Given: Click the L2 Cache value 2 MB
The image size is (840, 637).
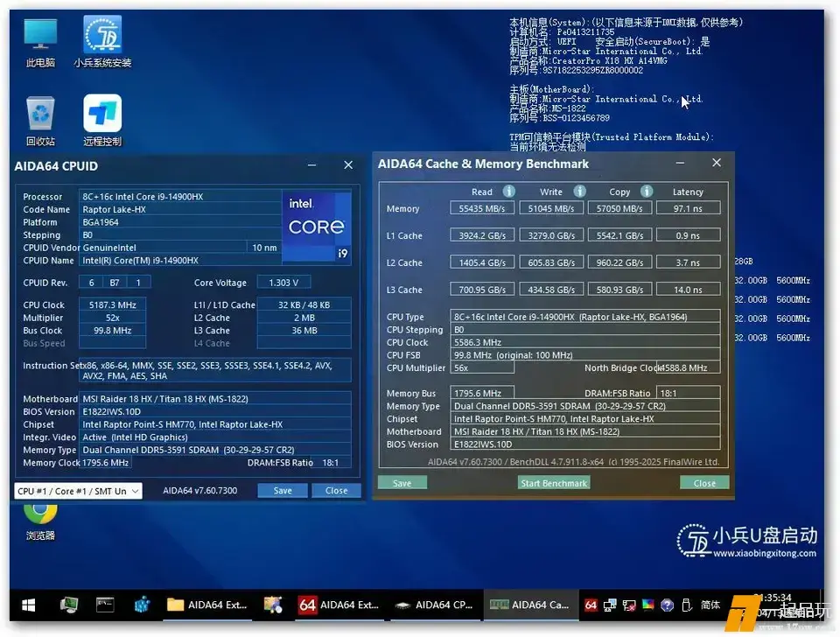Looking at the screenshot, I should (x=304, y=318).
